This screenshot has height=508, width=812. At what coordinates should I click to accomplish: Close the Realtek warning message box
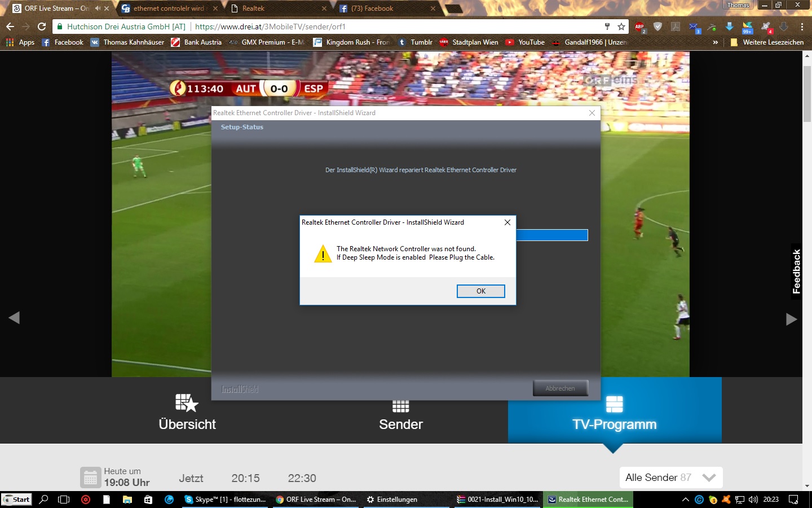pyautogui.click(x=507, y=222)
